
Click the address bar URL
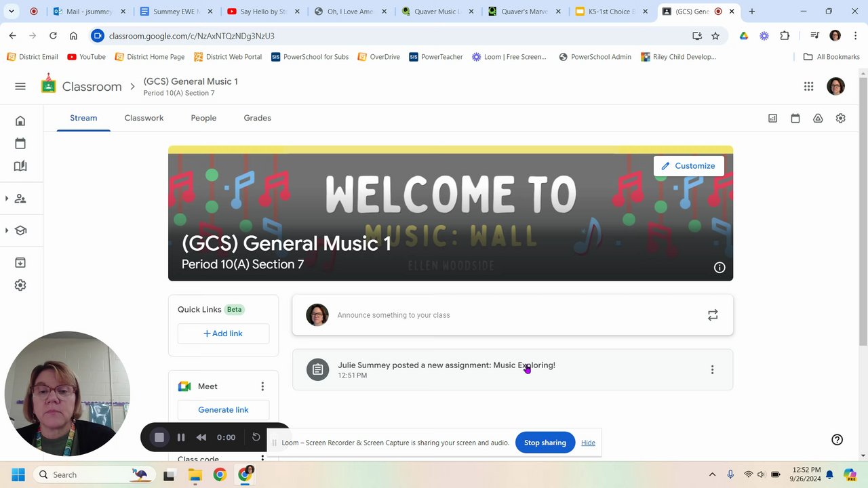pyautogui.click(x=192, y=36)
